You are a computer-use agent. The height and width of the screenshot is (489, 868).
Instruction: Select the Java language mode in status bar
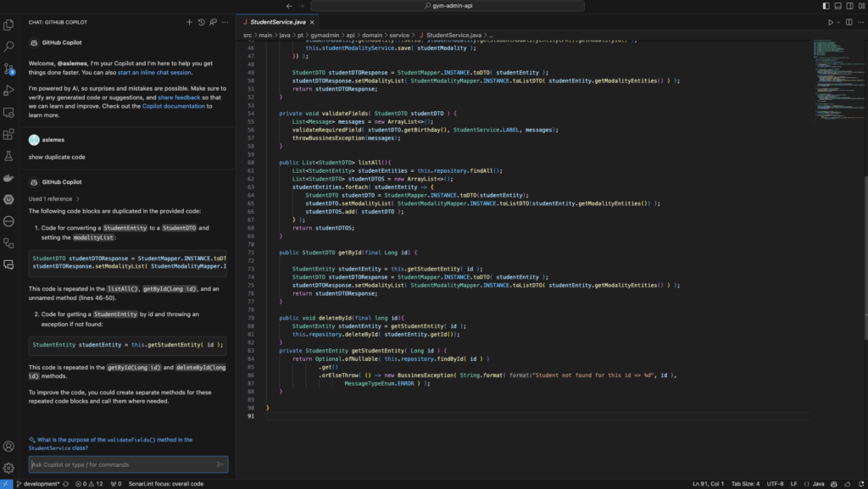(818, 484)
